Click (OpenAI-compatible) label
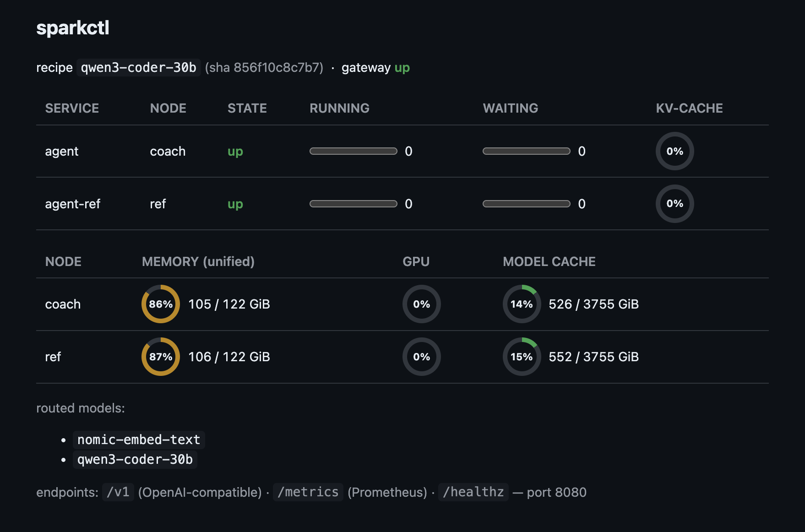 [x=200, y=493]
